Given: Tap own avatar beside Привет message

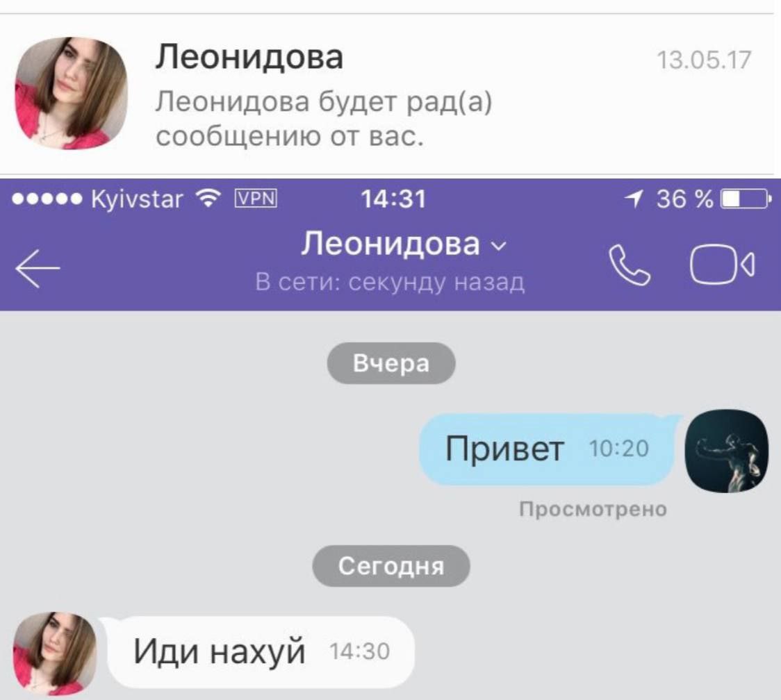Looking at the screenshot, I should (x=727, y=451).
